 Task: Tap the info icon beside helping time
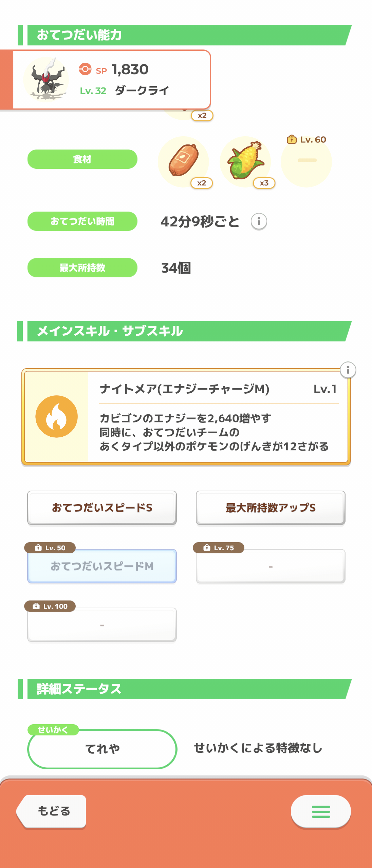(x=259, y=222)
